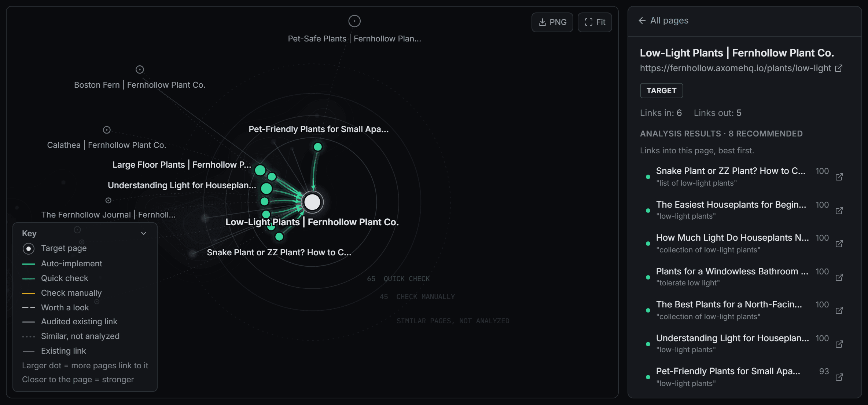The image size is (868, 405).
Task: Click the Fernhollow Journal graph label
Action: tap(108, 215)
